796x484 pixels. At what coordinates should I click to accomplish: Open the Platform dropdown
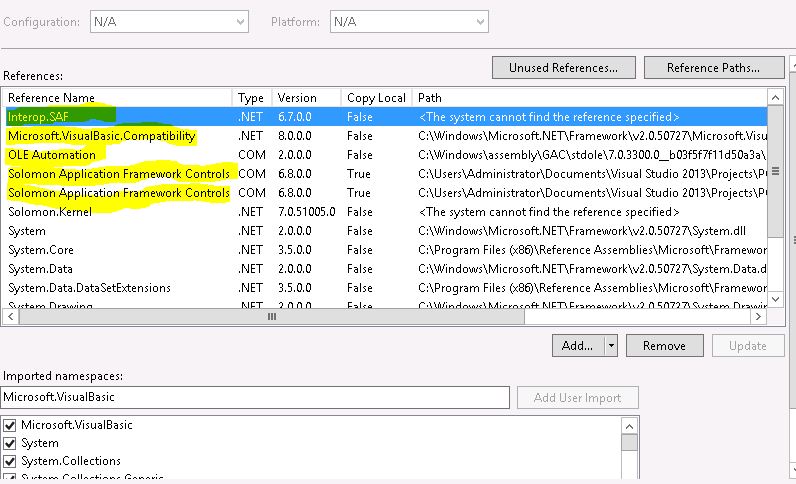[409, 22]
